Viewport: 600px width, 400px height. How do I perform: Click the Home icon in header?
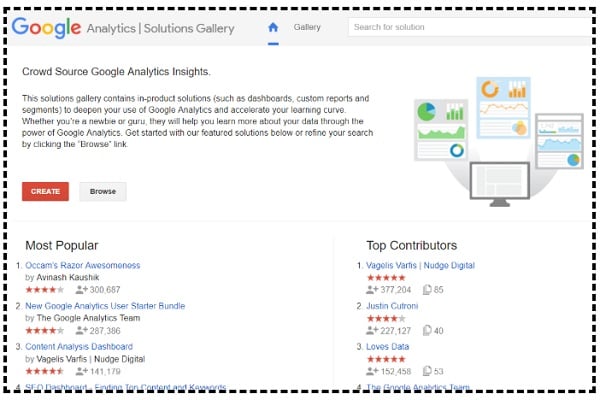click(273, 27)
